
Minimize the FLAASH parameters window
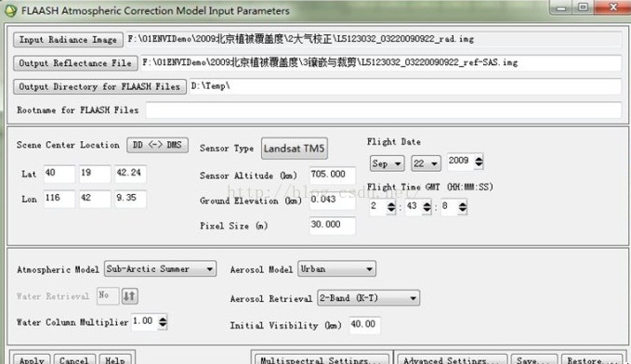[561, 7]
